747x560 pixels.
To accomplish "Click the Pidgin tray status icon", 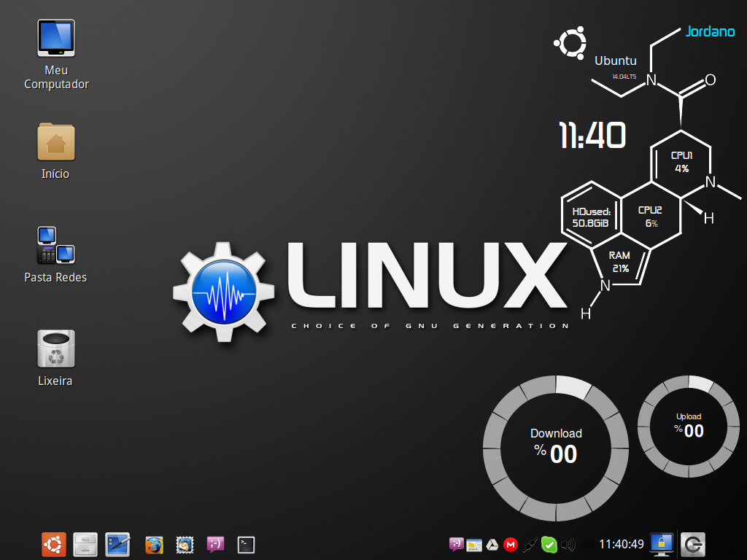I will (x=456, y=544).
